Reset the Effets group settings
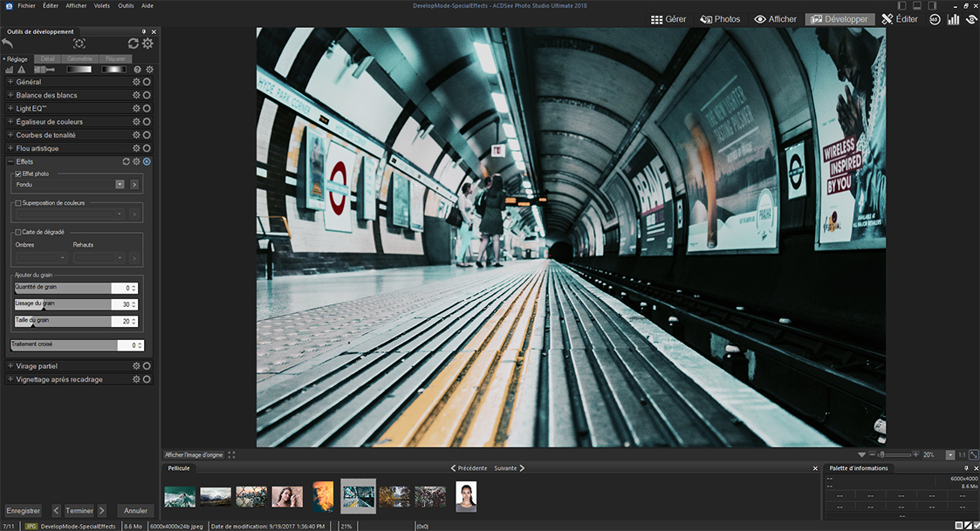The height and width of the screenshot is (531, 980). coord(127,161)
